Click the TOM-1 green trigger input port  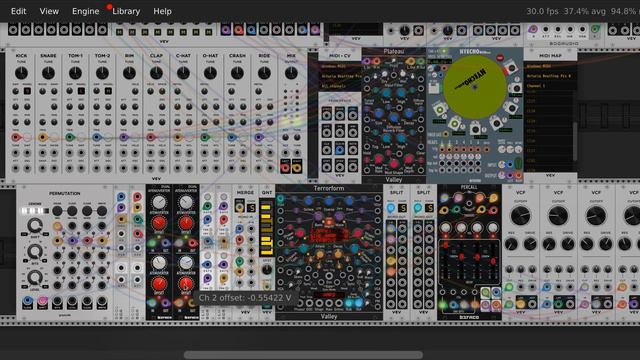[70, 138]
